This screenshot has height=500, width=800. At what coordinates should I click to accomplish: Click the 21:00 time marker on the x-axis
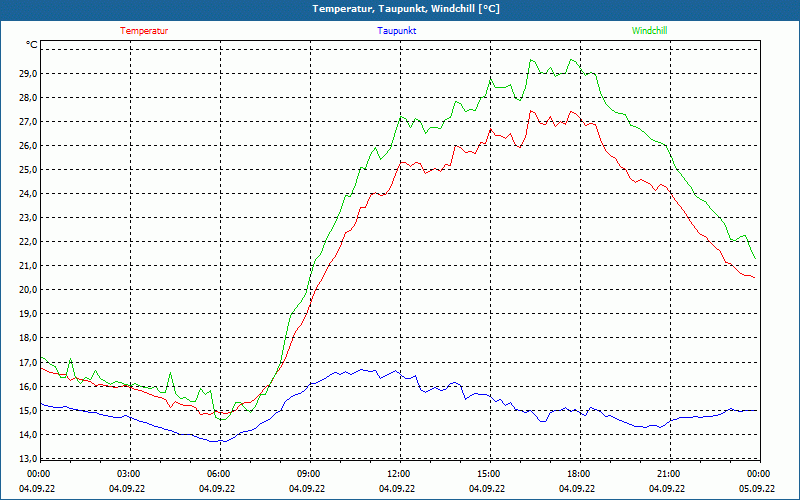click(x=669, y=474)
